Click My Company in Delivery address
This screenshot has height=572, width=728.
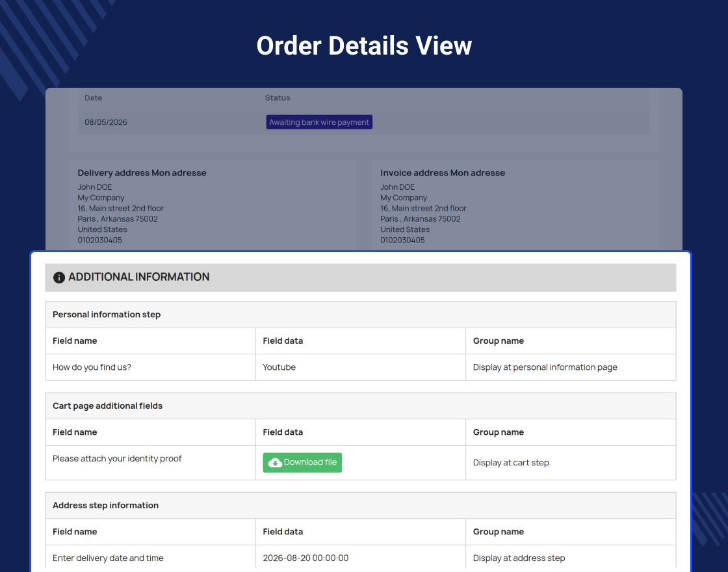click(x=101, y=198)
